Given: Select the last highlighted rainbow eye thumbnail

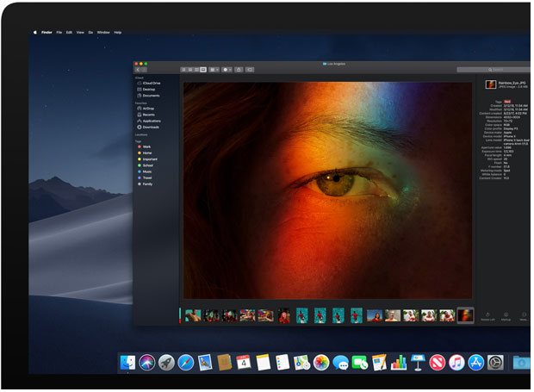Looking at the screenshot, I should [x=465, y=315].
